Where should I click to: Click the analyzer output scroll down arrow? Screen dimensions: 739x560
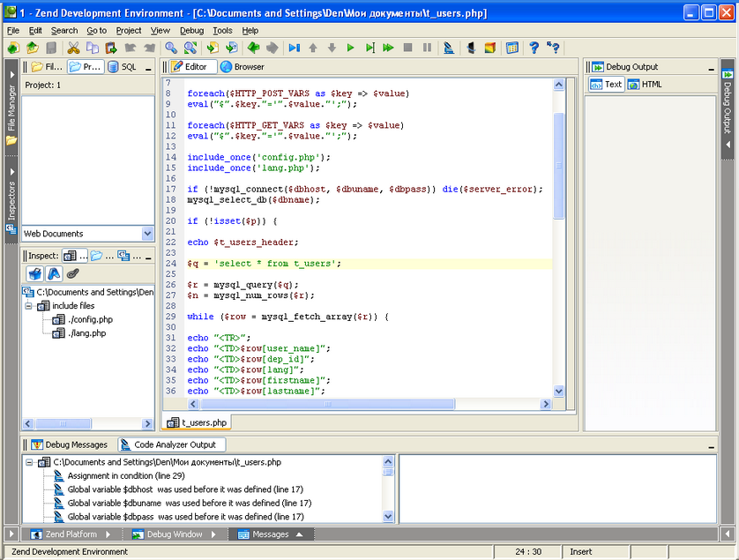pos(388,517)
